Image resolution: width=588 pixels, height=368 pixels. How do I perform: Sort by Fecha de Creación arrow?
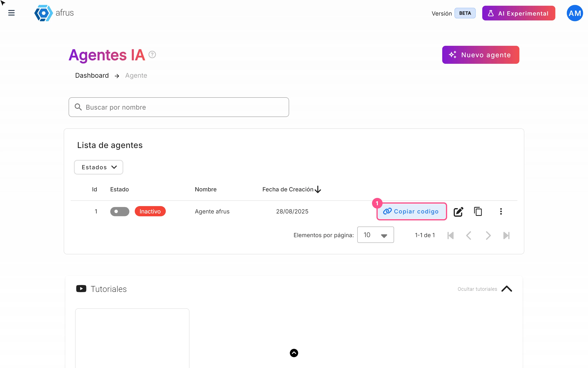pos(317,189)
